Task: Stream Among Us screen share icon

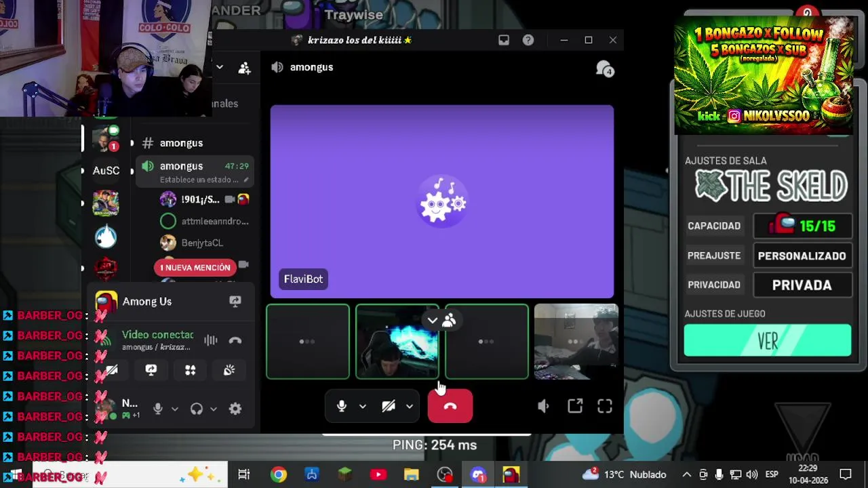Action: point(235,302)
